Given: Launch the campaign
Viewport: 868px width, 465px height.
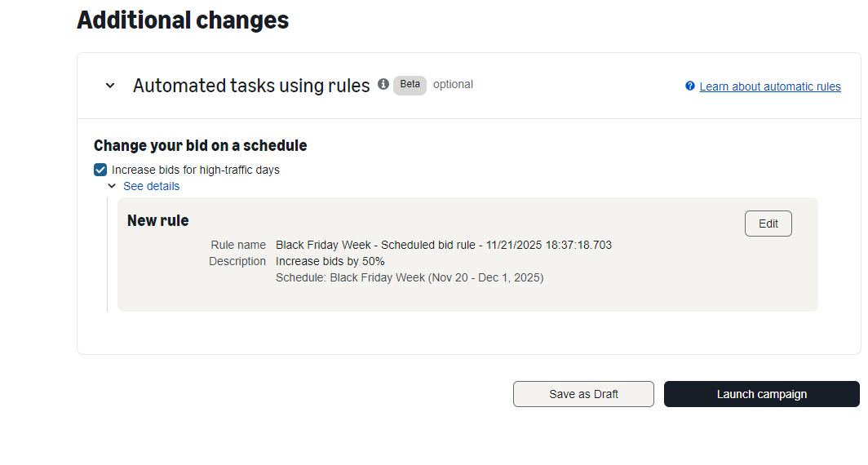Looking at the screenshot, I should tap(761, 394).
